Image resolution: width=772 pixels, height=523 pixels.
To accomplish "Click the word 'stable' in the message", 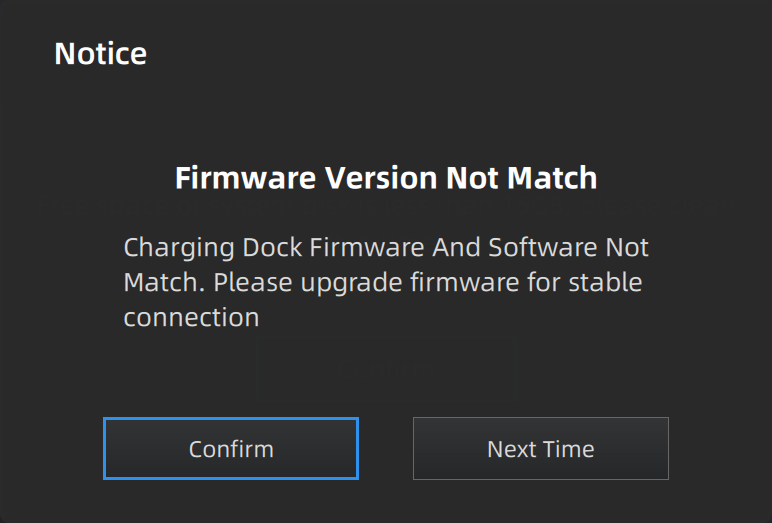I will click(605, 282).
